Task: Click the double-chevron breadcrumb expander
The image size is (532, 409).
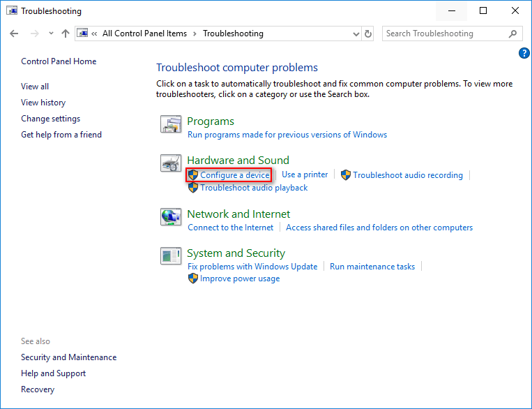Action: 94,34
